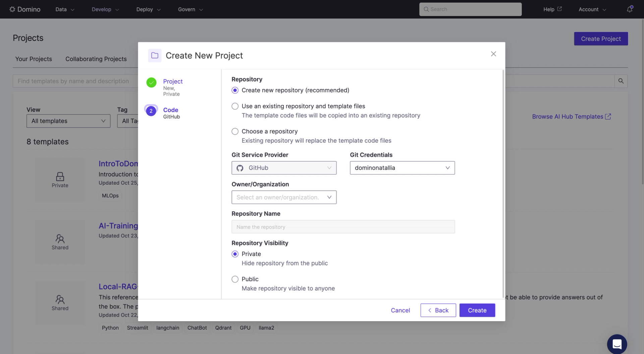Open the IntroToDomino template link

[x=118, y=164]
